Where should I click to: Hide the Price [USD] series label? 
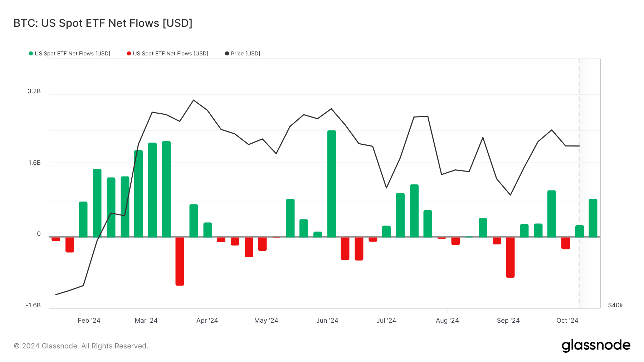pyautogui.click(x=245, y=54)
